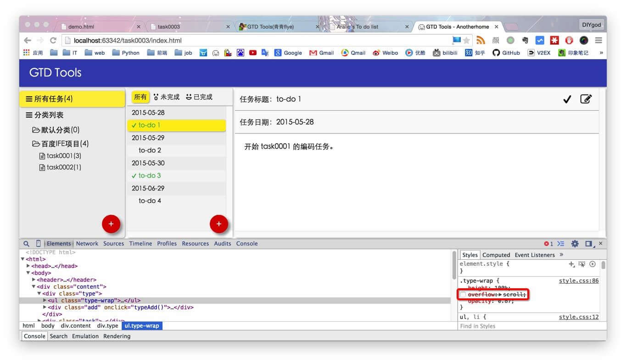Open DevTools settings gear icon
626x364 pixels.
tap(575, 244)
